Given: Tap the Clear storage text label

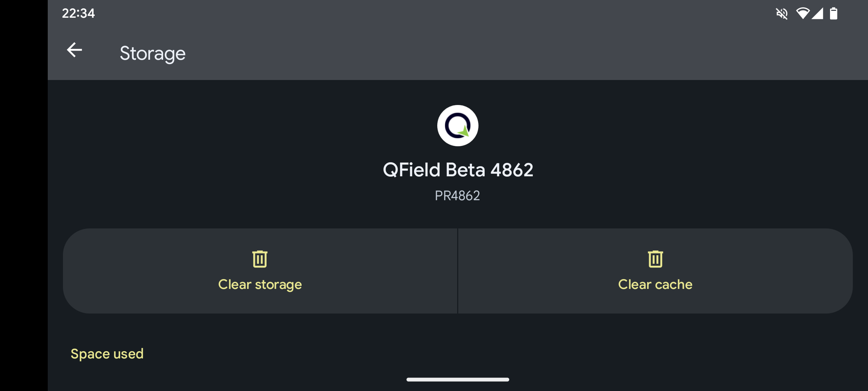Looking at the screenshot, I should coord(260,285).
